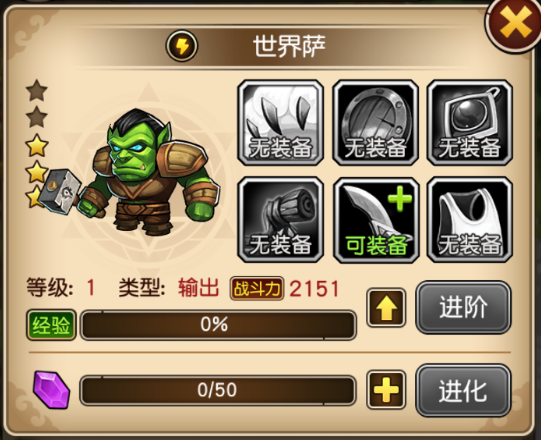
Task: Click the yellow plus add shards button
Action: 386,390
